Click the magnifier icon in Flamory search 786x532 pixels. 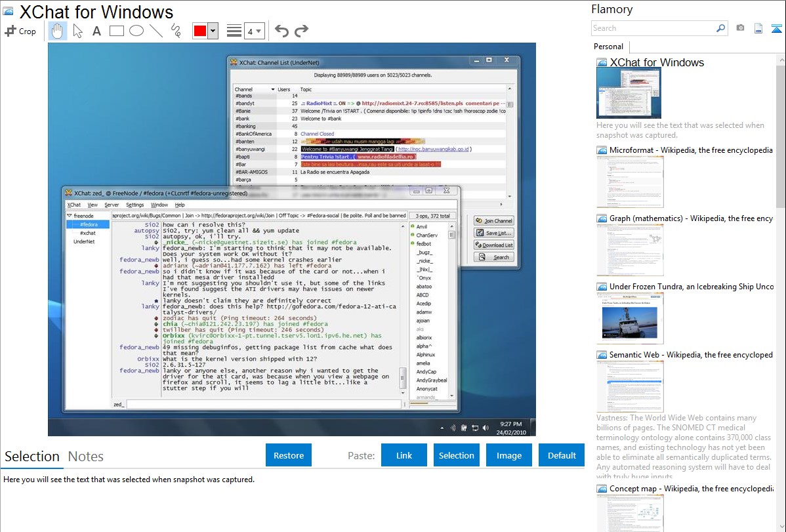[720, 28]
